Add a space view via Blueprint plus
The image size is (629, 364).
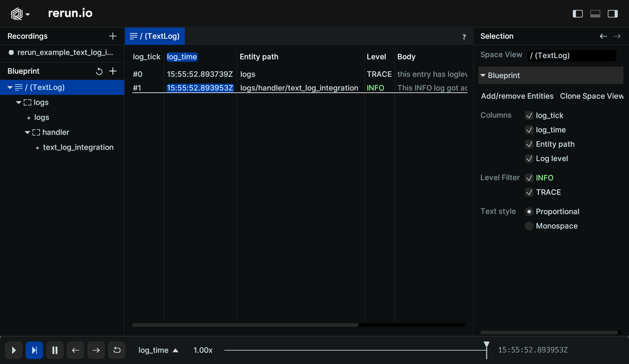point(113,71)
